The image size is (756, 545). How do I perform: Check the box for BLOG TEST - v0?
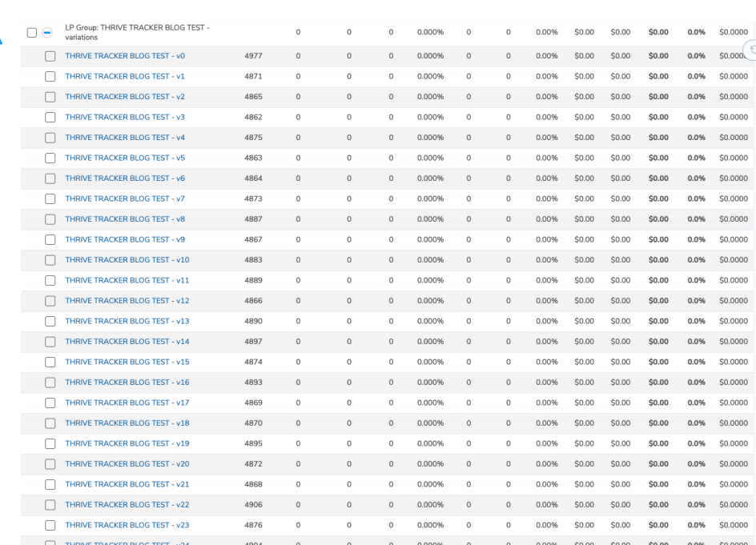[50, 56]
